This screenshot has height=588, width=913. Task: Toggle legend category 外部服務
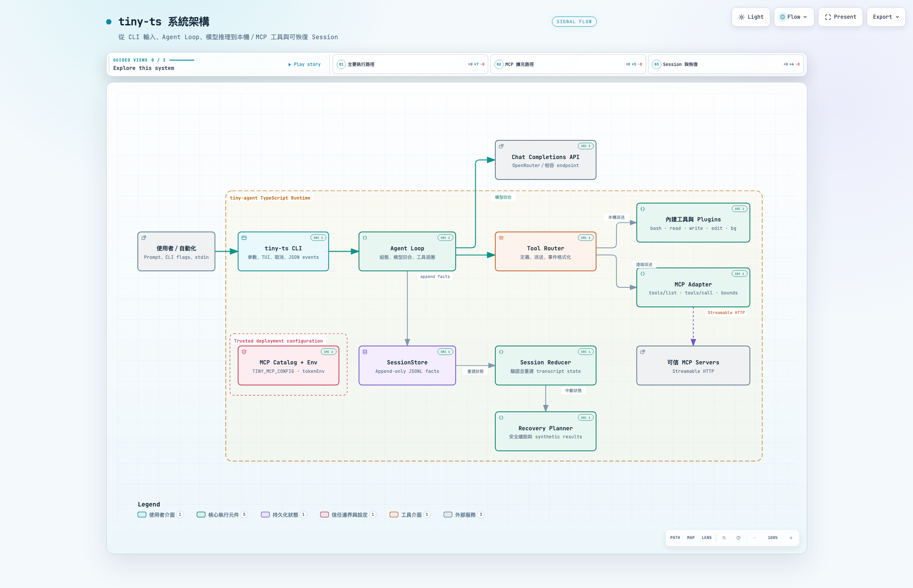[464, 514]
